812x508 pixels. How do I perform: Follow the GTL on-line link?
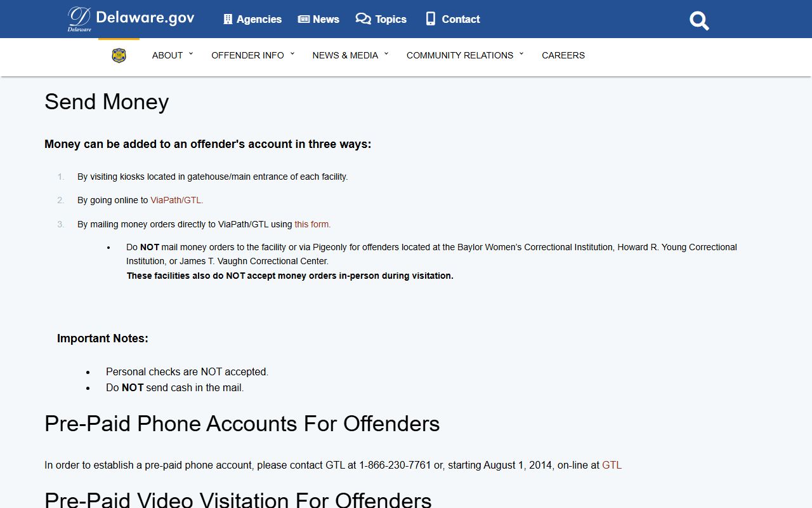point(612,465)
